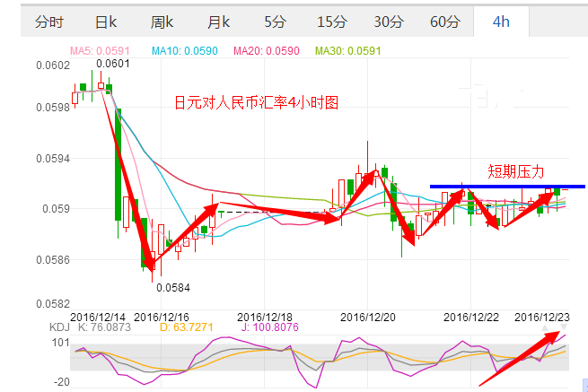Viewport: 588px width, 392px height.
Task: Click the 0.0584 low price label
Action: click(173, 288)
